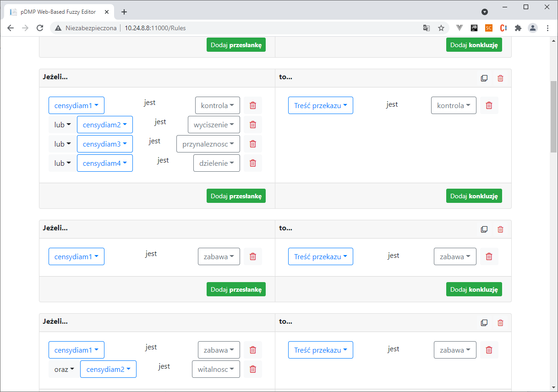Change the lub operator before censydiam2
558x392 pixels.
click(62, 125)
